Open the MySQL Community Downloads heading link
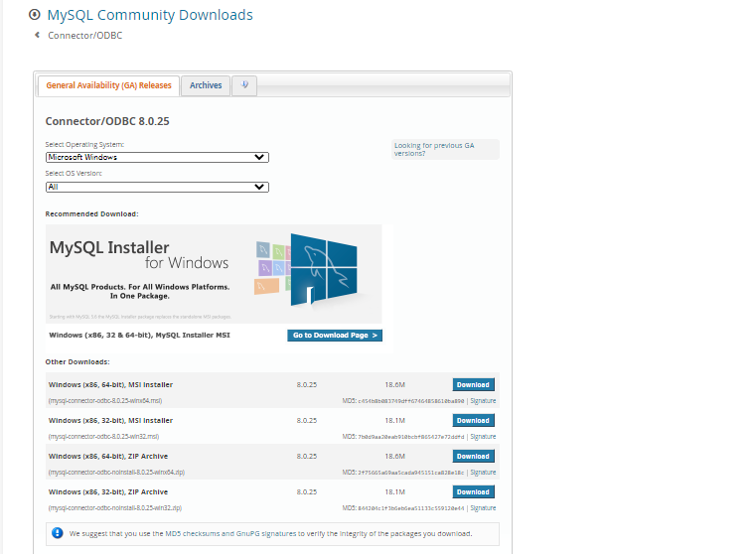 pos(150,15)
